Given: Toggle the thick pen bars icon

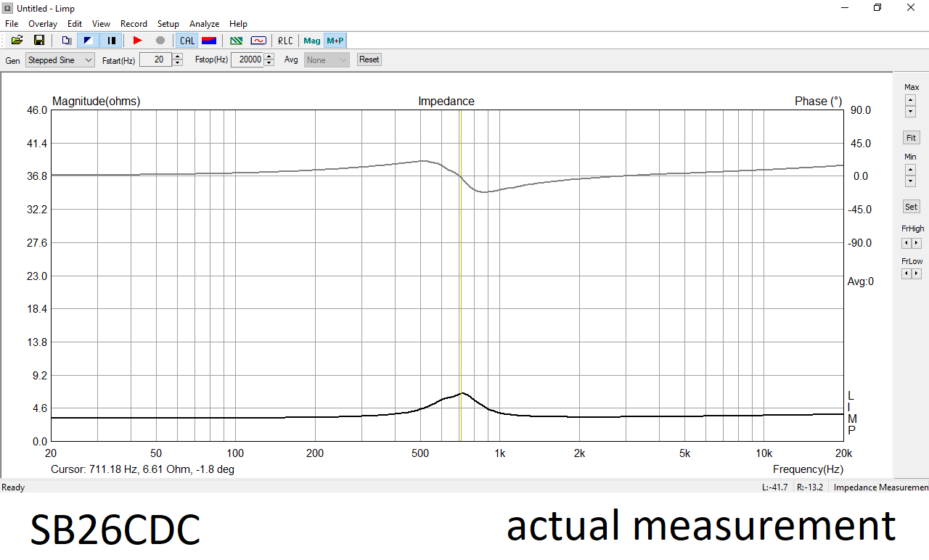Looking at the screenshot, I should tap(110, 41).
